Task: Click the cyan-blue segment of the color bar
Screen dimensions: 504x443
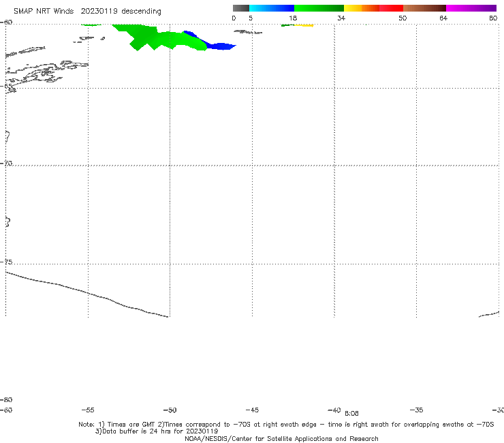Action: coord(272,8)
